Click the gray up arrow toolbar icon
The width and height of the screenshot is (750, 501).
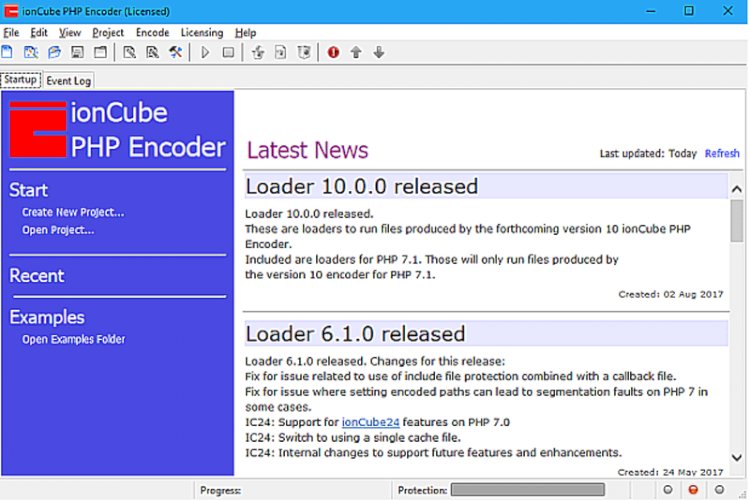click(x=356, y=52)
